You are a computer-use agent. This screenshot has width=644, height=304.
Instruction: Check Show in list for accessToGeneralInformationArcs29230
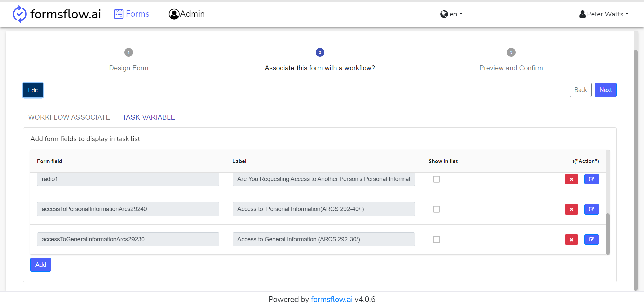pos(436,240)
